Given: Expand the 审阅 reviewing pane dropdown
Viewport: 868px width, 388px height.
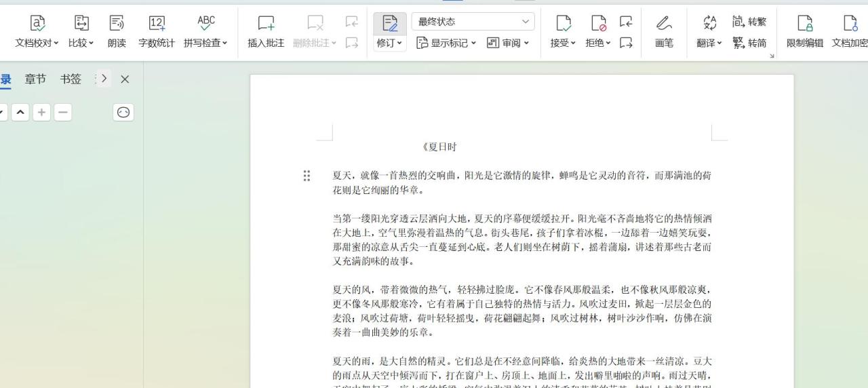Looking at the screenshot, I should pos(508,43).
